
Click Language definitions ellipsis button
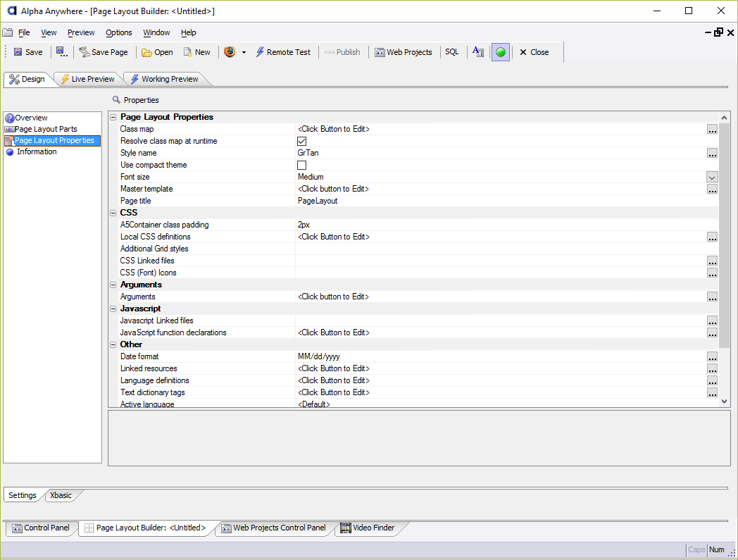[712, 381]
